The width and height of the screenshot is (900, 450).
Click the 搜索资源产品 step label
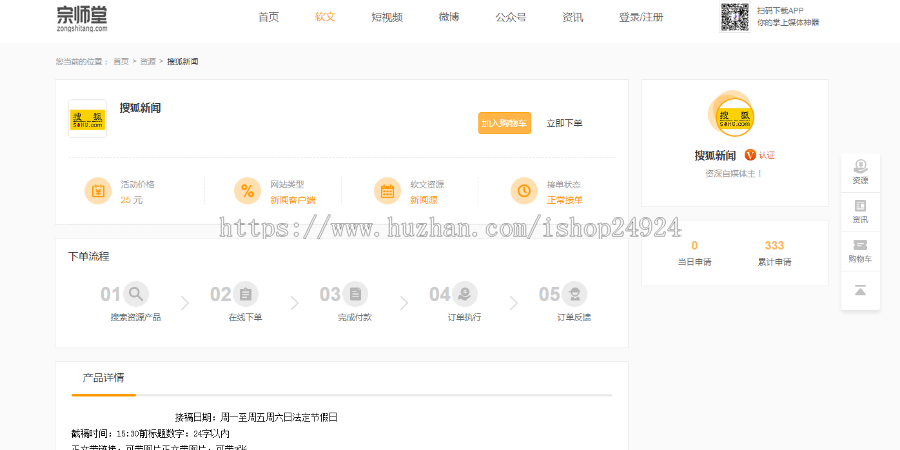click(136, 317)
